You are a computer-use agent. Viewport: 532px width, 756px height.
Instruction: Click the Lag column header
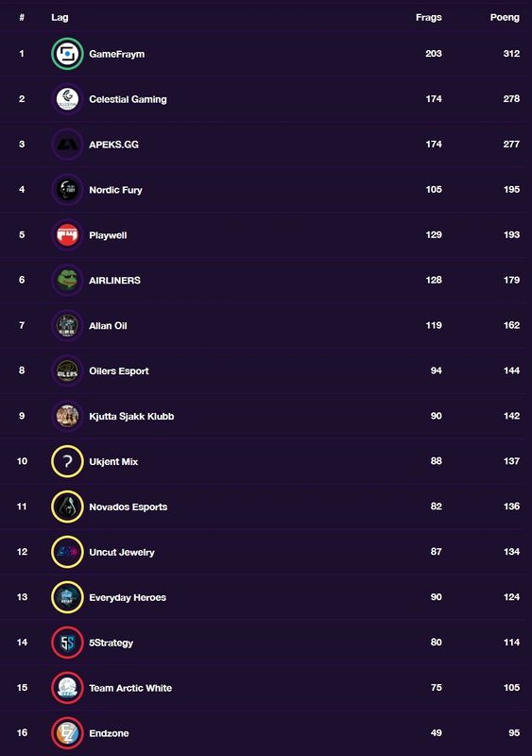(60, 18)
